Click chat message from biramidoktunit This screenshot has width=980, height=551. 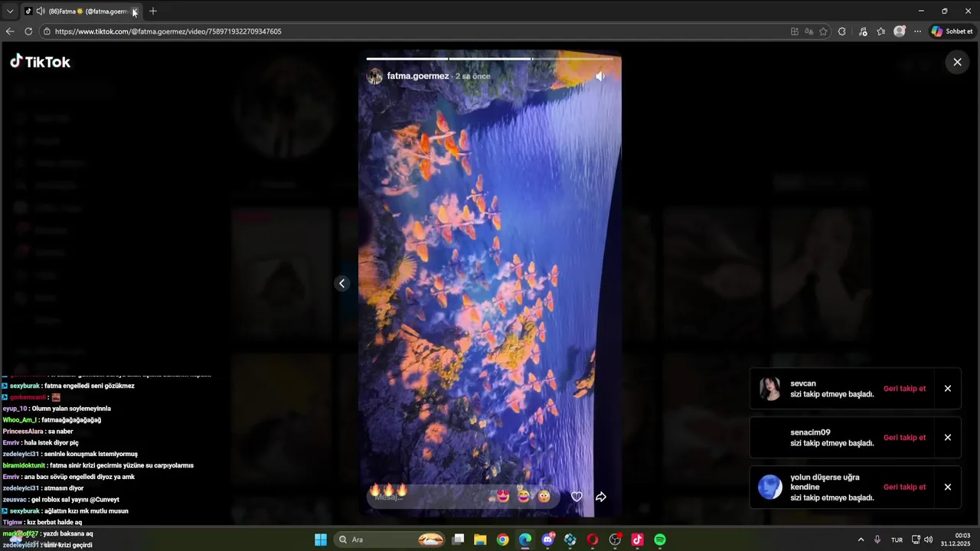click(98, 465)
